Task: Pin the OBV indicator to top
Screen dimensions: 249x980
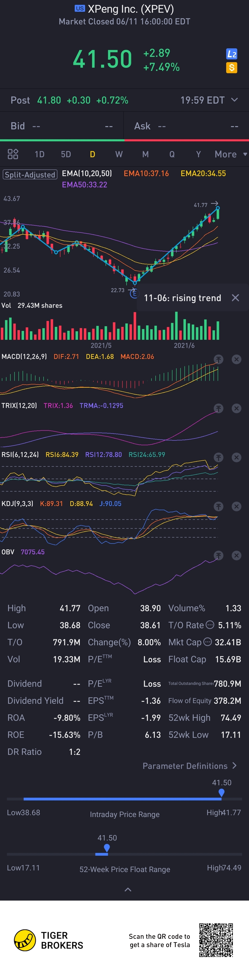Action: tap(218, 555)
